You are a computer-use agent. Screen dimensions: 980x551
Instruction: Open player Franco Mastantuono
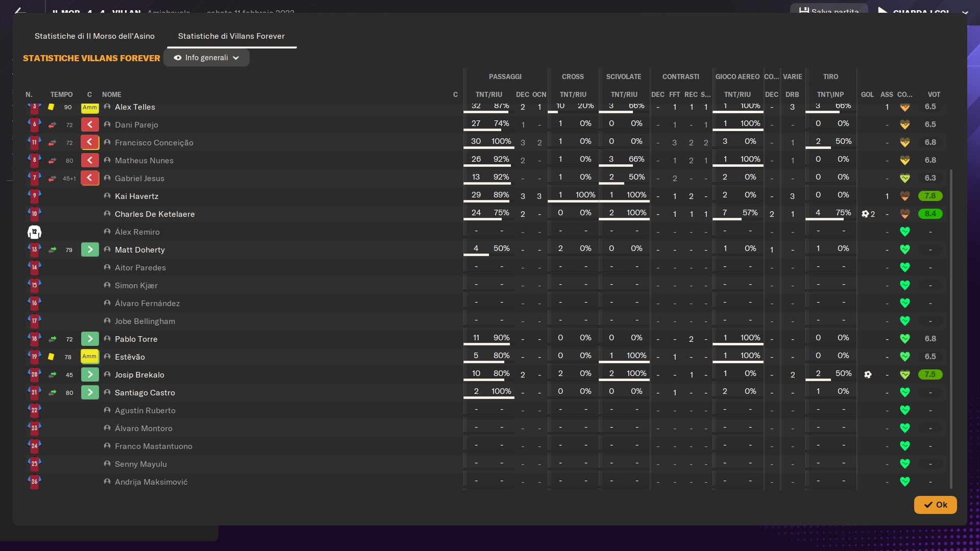pos(154,446)
